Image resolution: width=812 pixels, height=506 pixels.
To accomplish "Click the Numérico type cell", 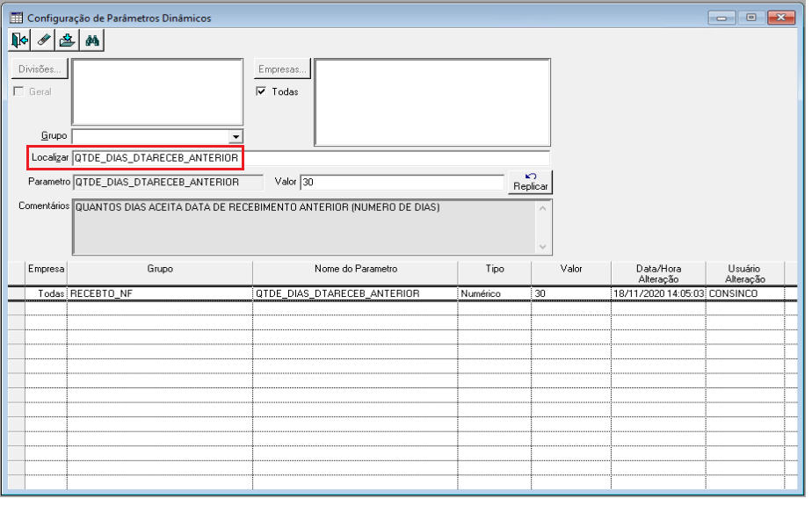I will tap(495, 294).
